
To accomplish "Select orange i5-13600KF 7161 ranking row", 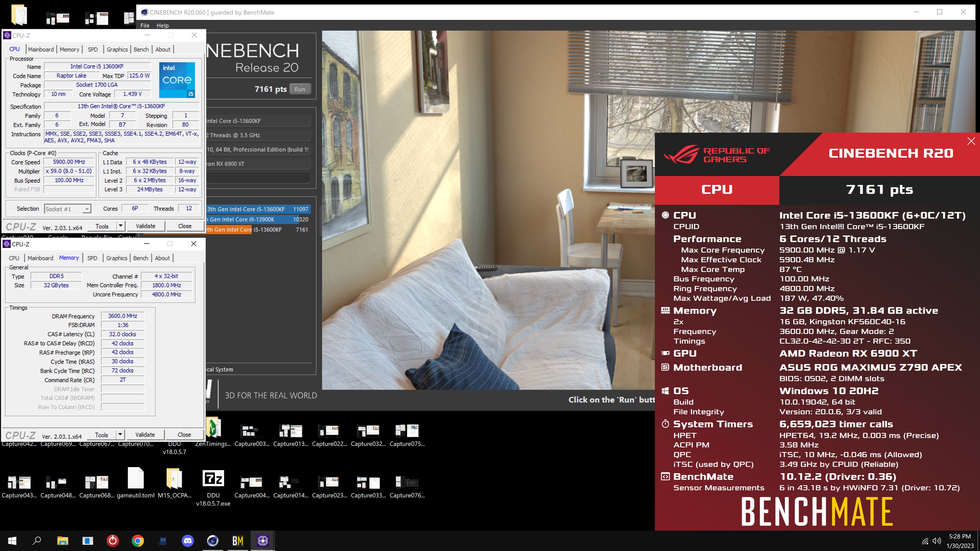I will coord(259,230).
